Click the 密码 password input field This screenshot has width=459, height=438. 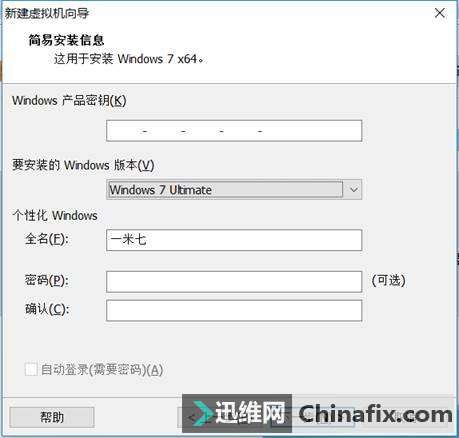pos(234,281)
